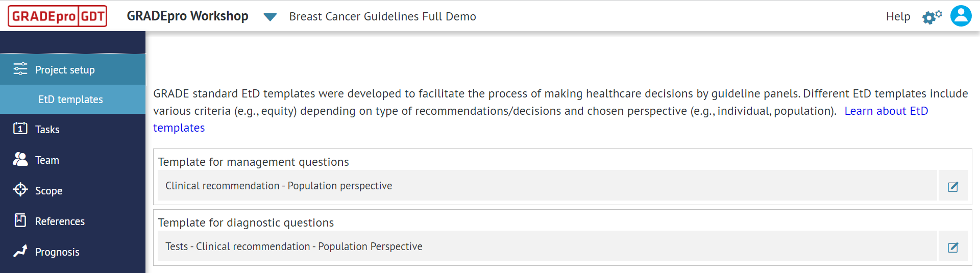The width and height of the screenshot is (980, 273).
Task: Open settings gear icon
Action: (x=932, y=17)
